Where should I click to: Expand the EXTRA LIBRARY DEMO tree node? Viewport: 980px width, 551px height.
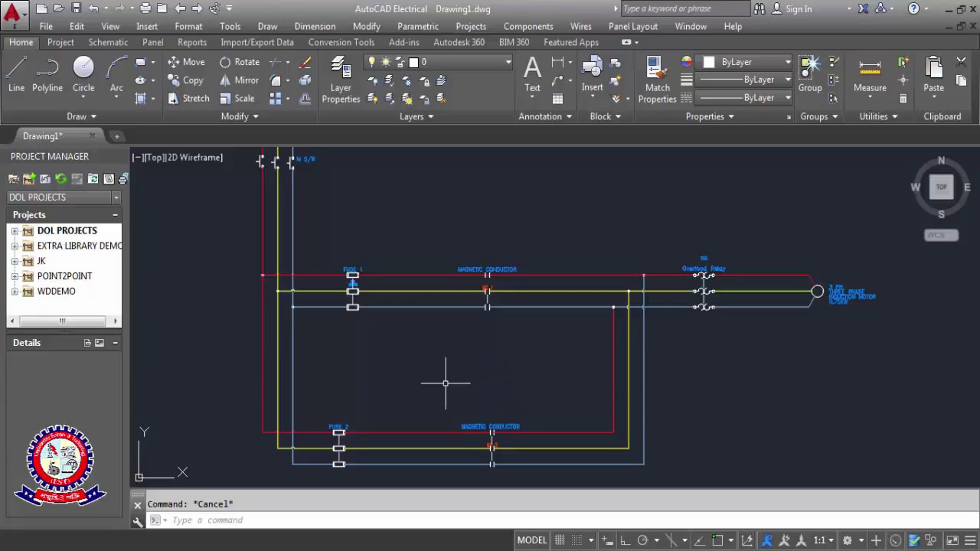tap(15, 246)
